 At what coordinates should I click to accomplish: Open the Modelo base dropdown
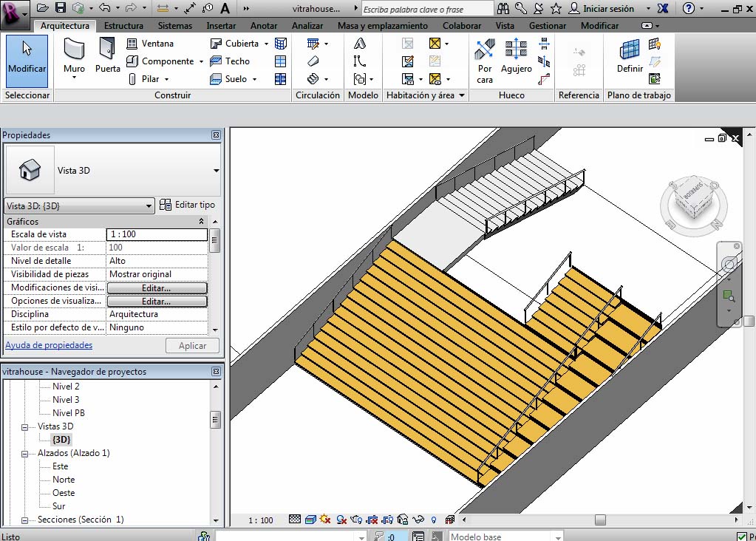(x=558, y=537)
